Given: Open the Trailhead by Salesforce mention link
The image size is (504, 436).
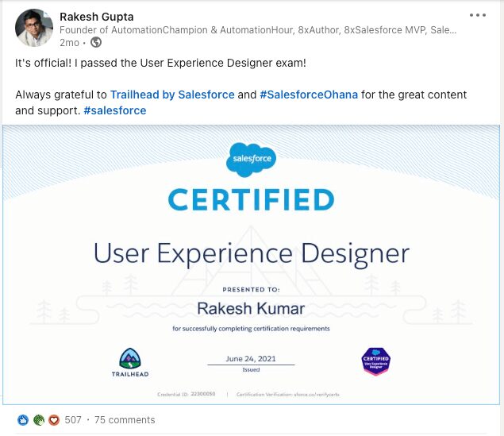Looking at the screenshot, I should point(172,95).
